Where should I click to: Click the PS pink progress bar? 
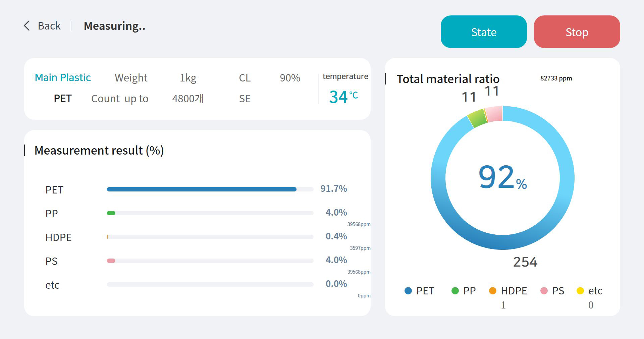(x=111, y=261)
